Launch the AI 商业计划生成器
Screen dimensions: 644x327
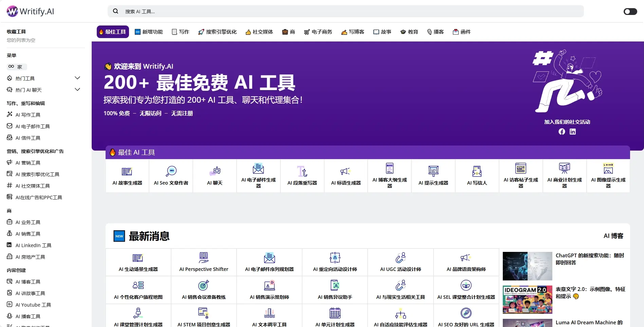[x=564, y=175]
